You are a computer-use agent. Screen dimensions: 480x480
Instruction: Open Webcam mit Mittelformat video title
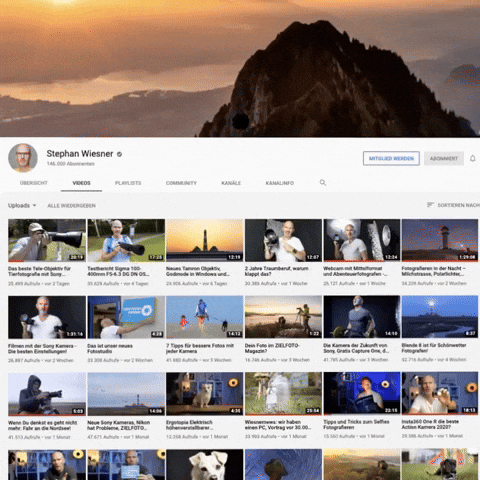pos(355,271)
